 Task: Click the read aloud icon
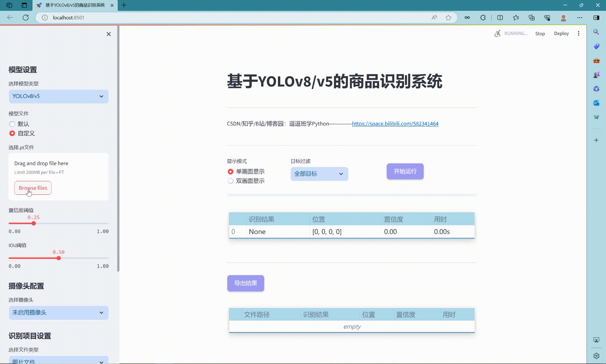[434, 18]
